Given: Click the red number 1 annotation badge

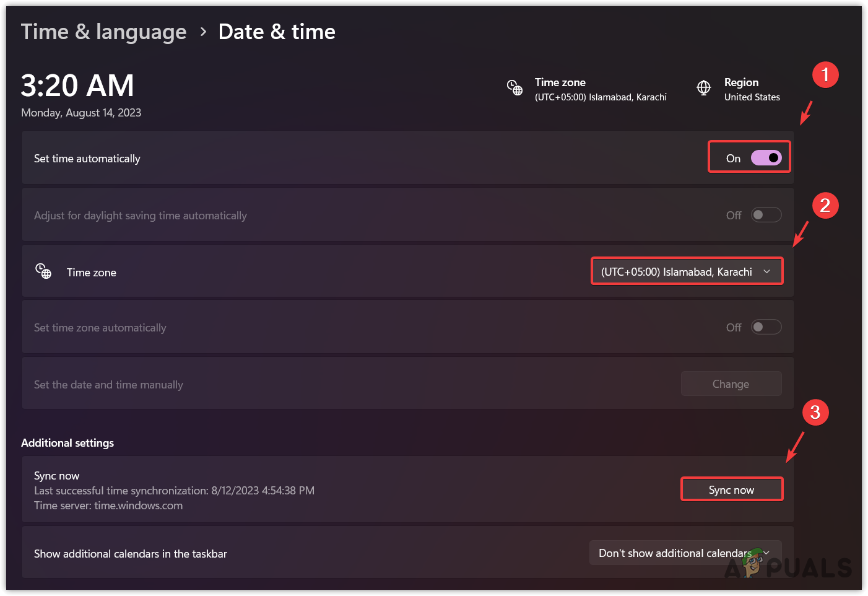Looking at the screenshot, I should coord(825,75).
